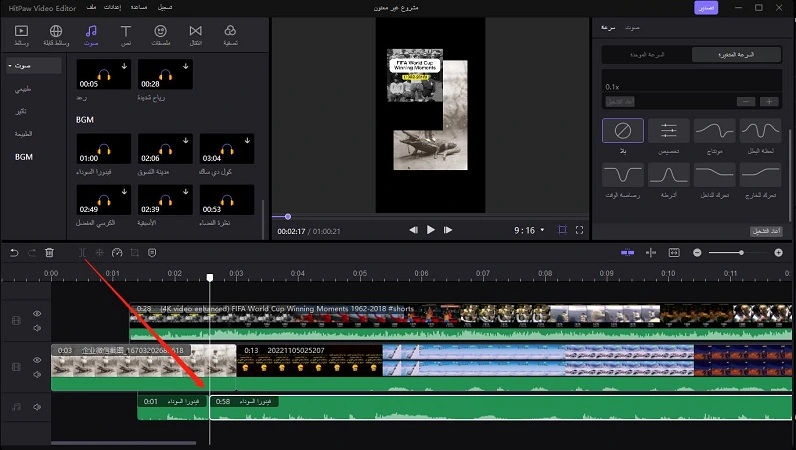Open the stock media globe tab

coord(56,35)
